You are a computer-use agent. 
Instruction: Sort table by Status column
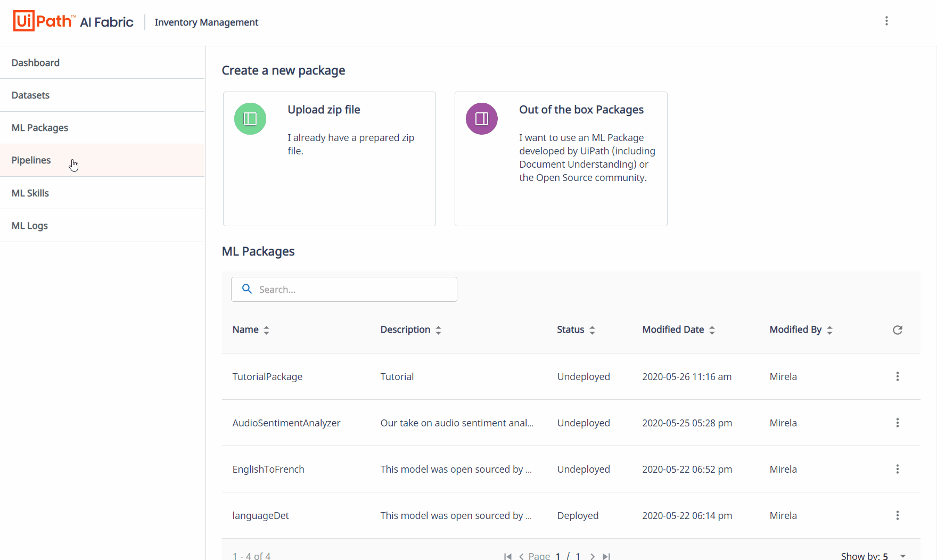tap(576, 330)
